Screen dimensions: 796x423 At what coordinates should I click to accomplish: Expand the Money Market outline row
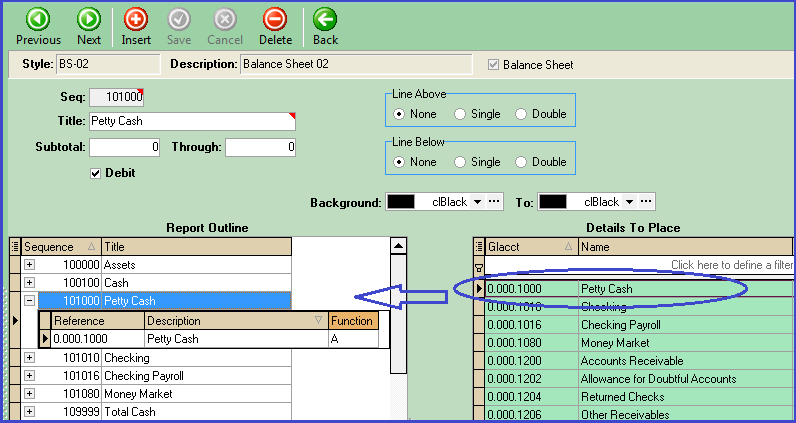(x=29, y=394)
